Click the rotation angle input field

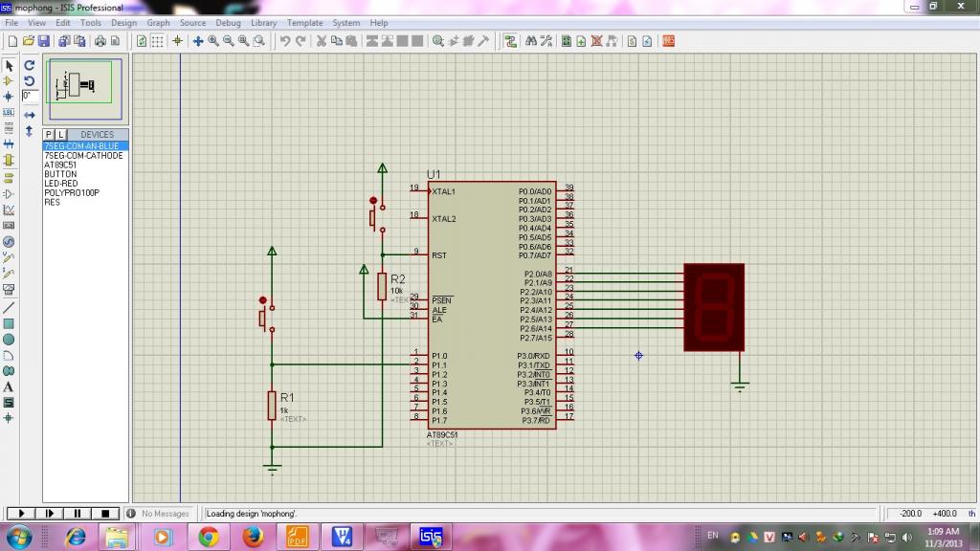tap(30, 97)
